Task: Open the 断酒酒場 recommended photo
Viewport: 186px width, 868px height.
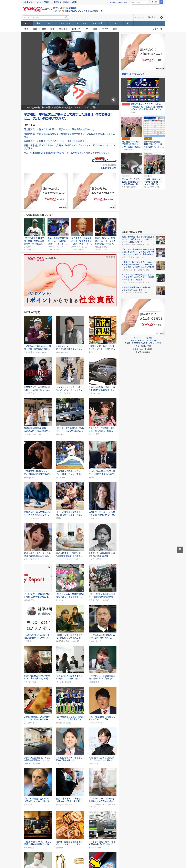Action: [103, 330]
